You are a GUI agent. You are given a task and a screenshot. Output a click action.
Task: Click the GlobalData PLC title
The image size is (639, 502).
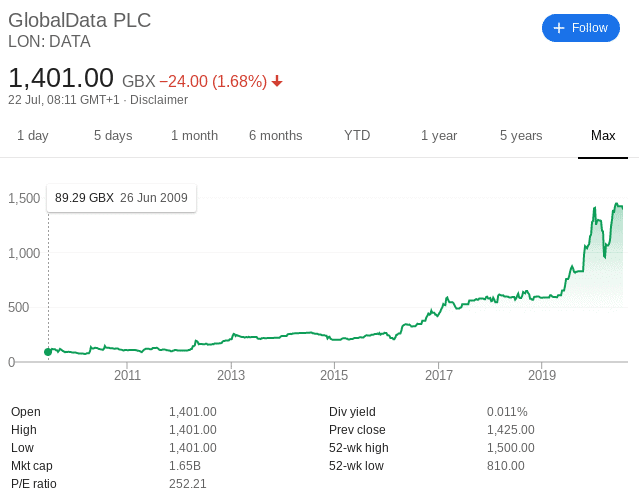tap(79, 20)
